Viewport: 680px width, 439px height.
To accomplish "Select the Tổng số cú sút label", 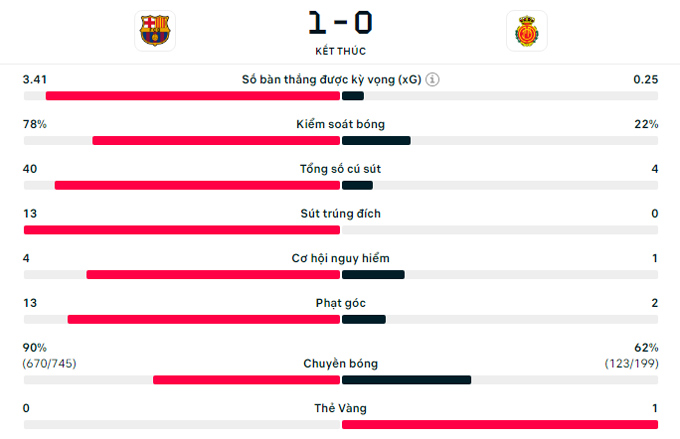I will coord(340,169).
